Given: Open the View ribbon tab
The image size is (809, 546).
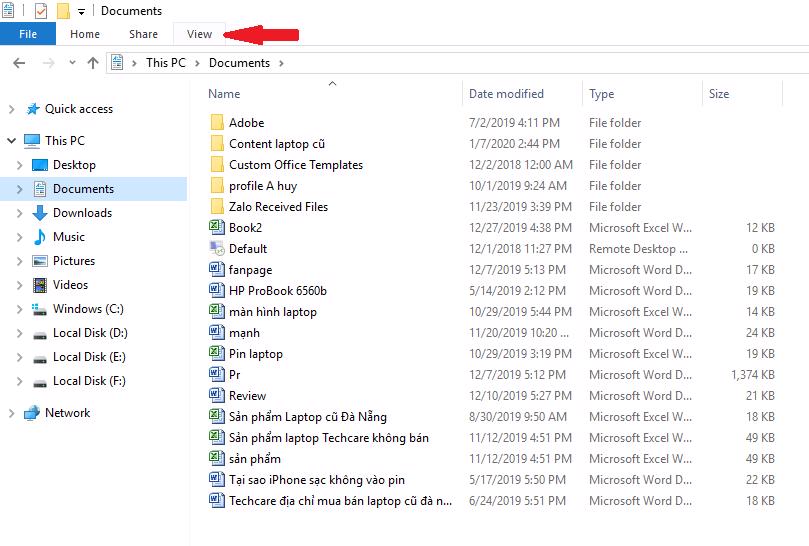Looking at the screenshot, I should tap(199, 34).
